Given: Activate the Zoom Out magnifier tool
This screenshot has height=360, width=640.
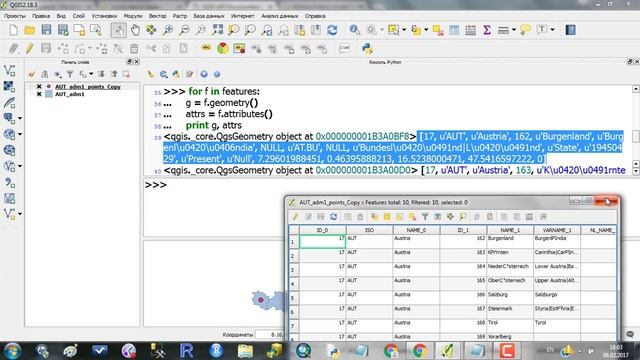Looking at the screenshot, I should tap(184, 30).
